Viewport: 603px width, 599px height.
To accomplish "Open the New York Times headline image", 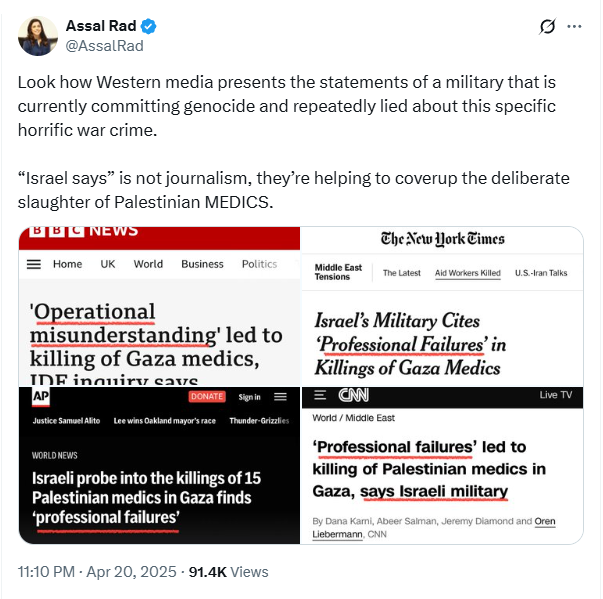I will pos(442,306).
